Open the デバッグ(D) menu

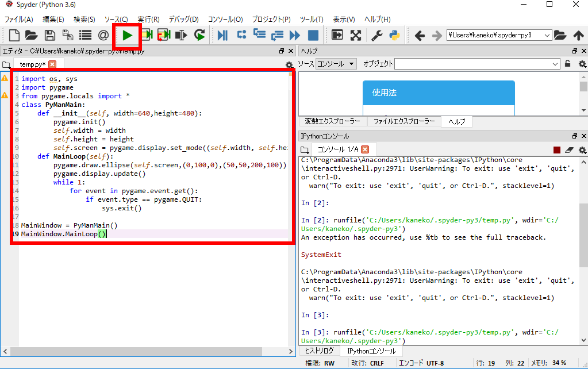(x=183, y=19)
